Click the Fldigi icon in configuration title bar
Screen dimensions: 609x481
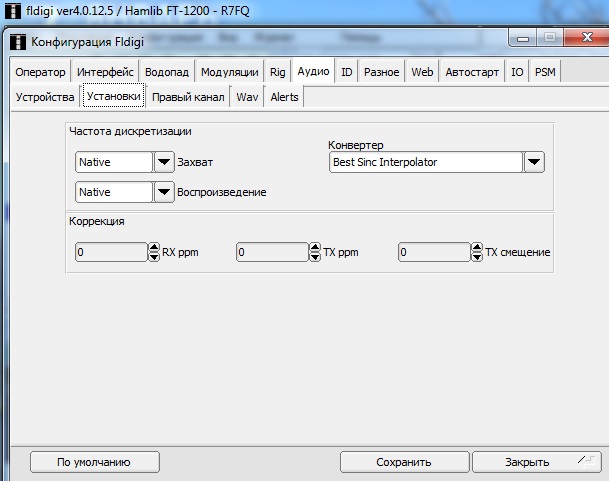[x=18, y=41]
